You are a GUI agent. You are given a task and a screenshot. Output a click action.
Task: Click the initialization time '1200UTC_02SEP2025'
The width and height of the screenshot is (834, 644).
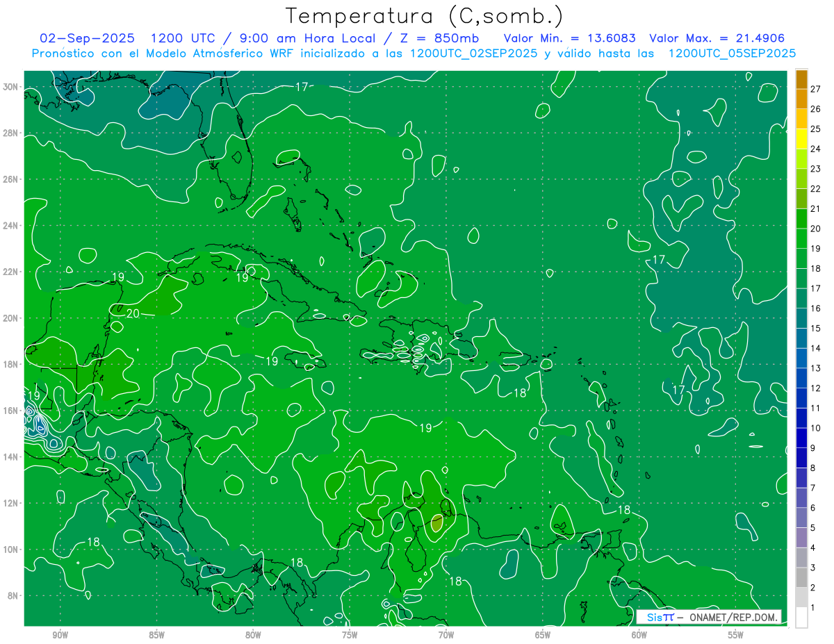tap(473, 53)
